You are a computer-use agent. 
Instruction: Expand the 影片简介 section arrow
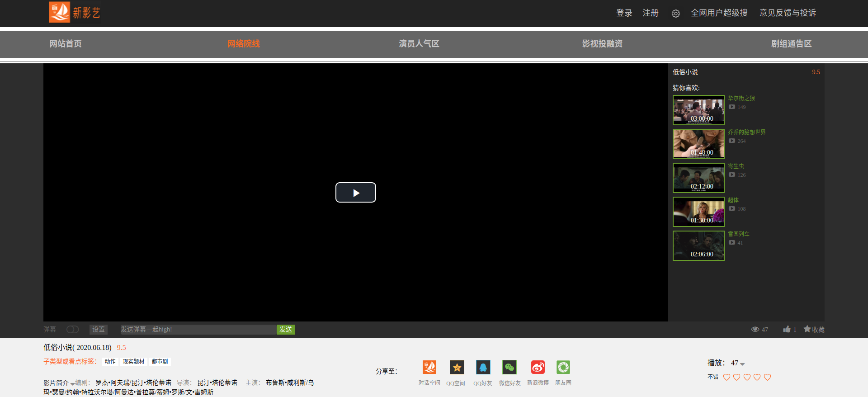tap(72, 384)
